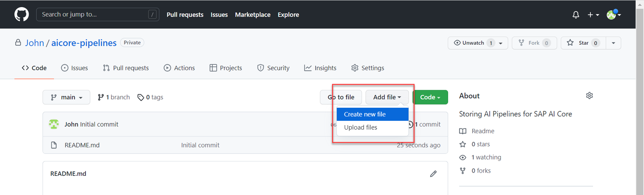Click the About description text
The height and width of the screenshot is (195, 644).
coord(516,114)
